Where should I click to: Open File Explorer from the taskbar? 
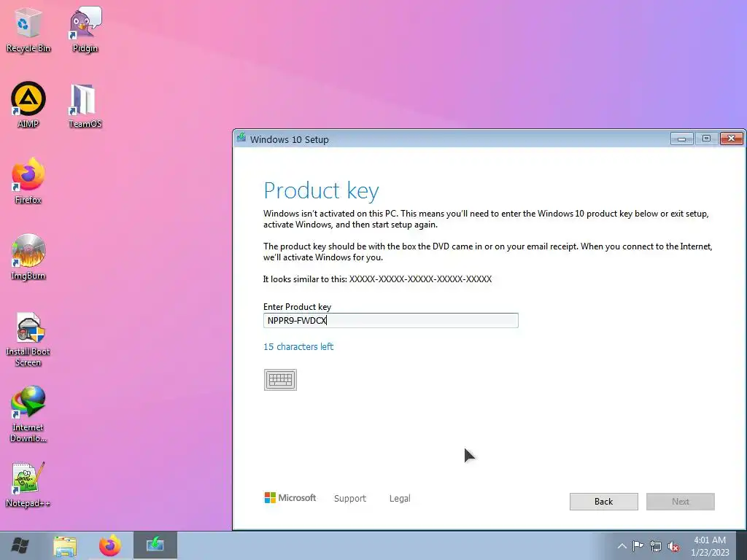pos(65,545)
